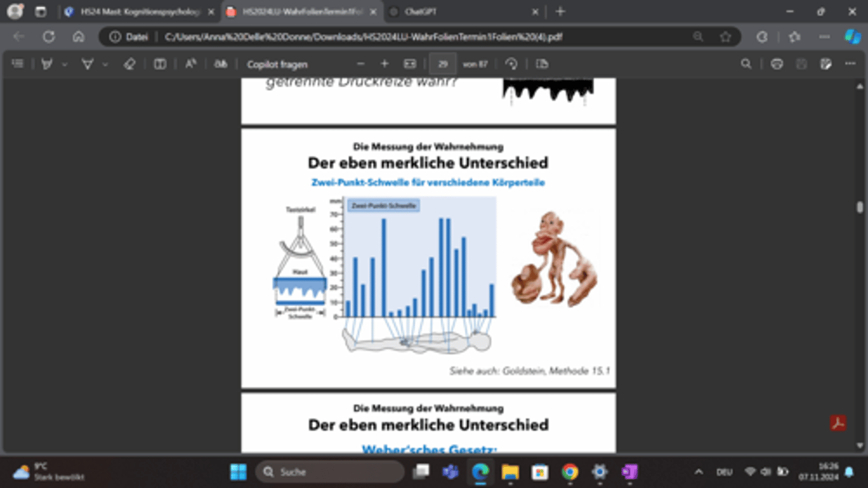
Task: Open in Adobe Acrobat red icon
Action: (x=838, y=423)
